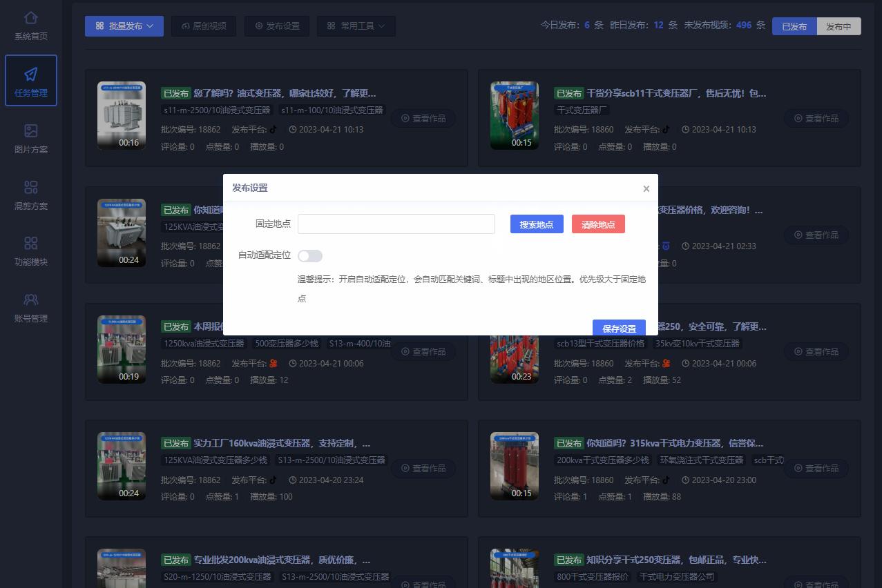Enable the 自动适配定位 toggle
Image resolution: width=882 pixels, height=588 pixels.
(x=309, y=255)
